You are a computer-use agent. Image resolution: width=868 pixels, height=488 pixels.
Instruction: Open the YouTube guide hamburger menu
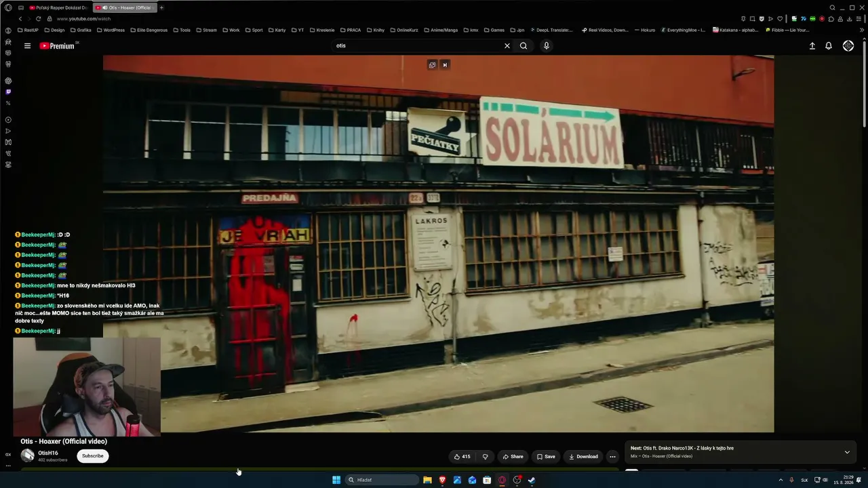pos(27,46)
